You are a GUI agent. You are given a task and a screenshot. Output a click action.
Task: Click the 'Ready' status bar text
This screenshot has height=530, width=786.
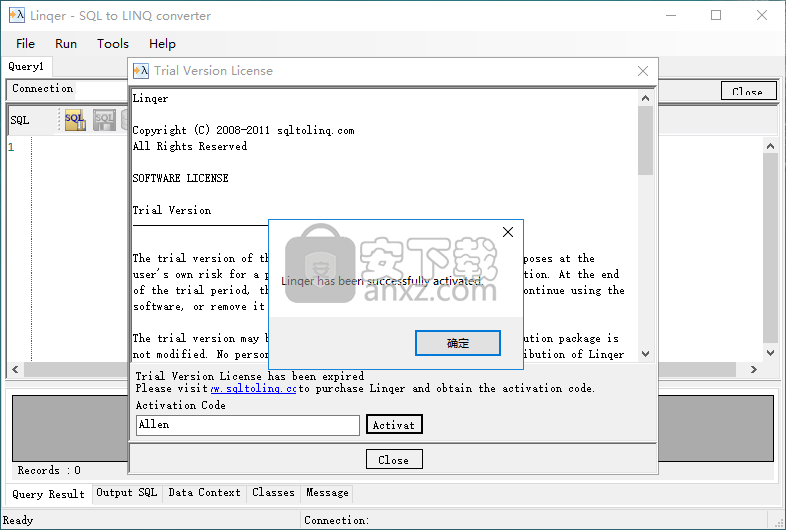coord(18,520)
